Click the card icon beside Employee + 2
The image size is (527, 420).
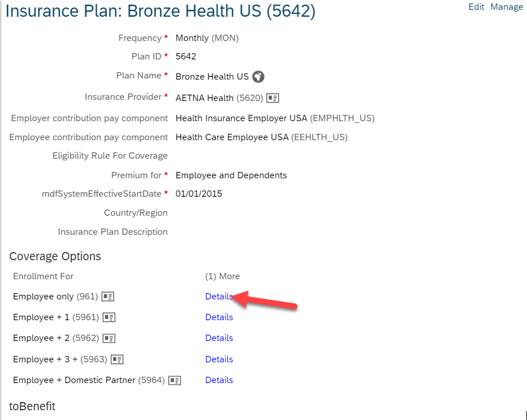[x=109, y=338]
